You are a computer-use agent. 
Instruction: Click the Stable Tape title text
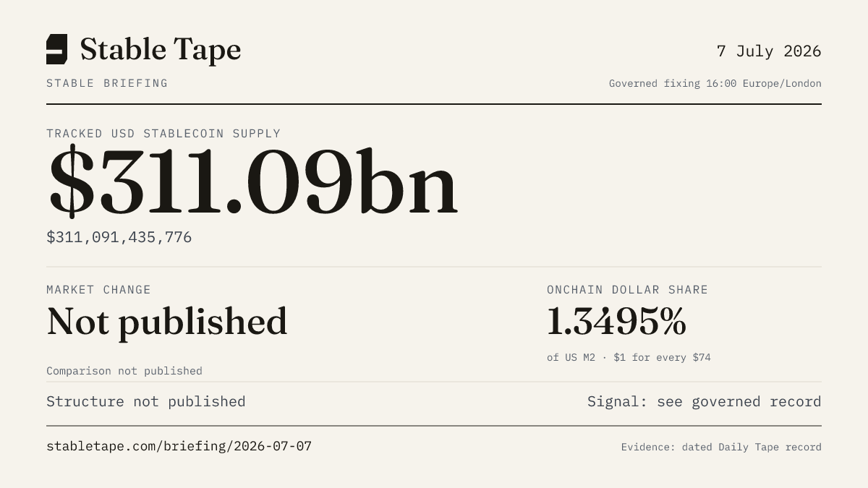pyautogui.click(x=161, y=50)
